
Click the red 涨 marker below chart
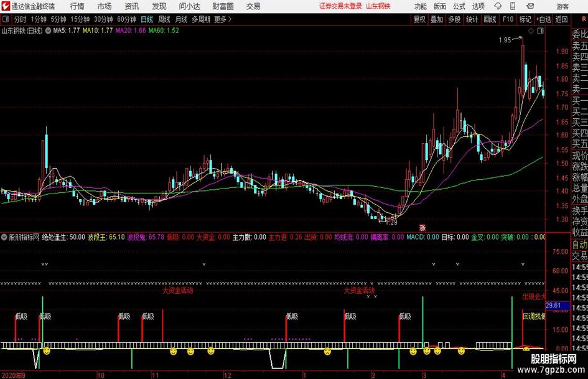click(x=422, y=227)
